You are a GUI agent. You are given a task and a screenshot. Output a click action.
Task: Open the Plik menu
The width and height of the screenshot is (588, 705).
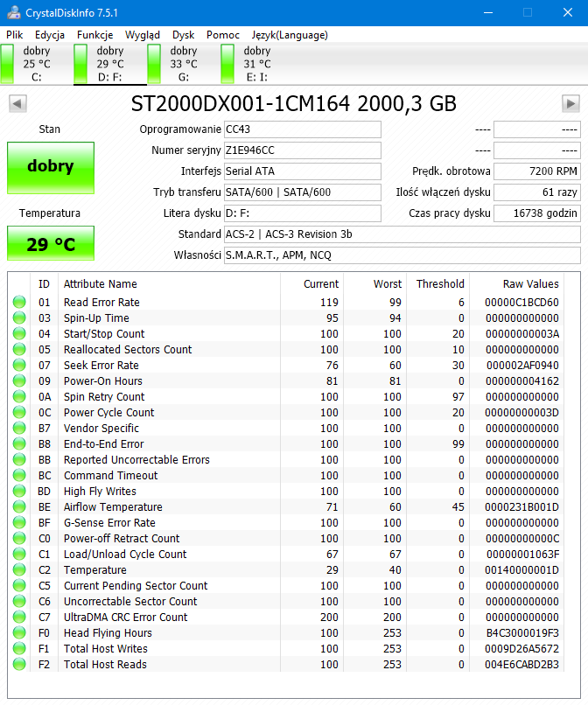(x=14, y=35)
